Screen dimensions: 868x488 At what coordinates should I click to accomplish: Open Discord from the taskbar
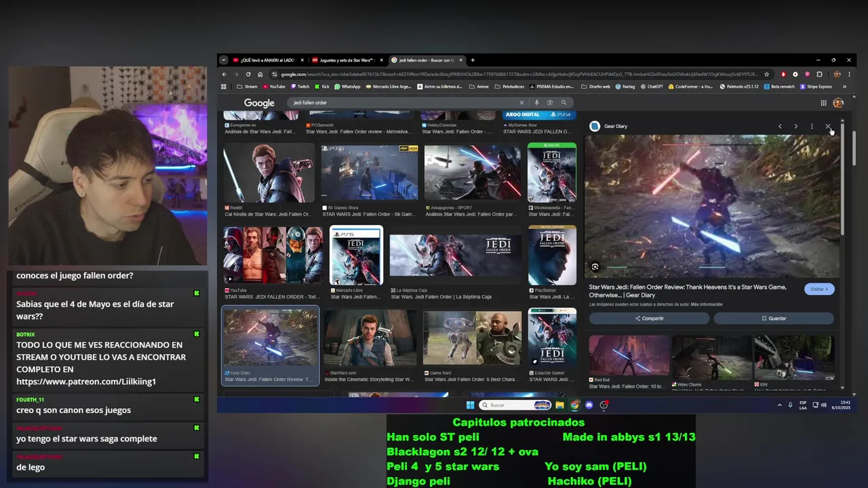coord(589,405)
